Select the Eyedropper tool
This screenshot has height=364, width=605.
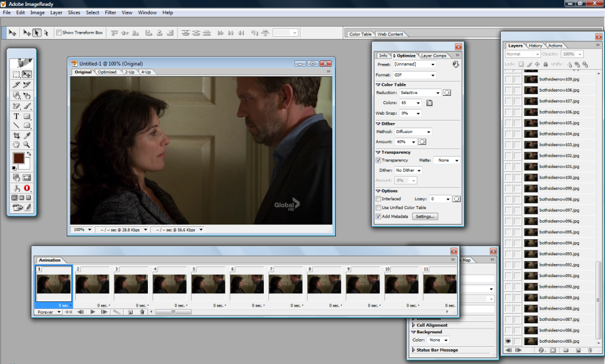tap(27, 135)
